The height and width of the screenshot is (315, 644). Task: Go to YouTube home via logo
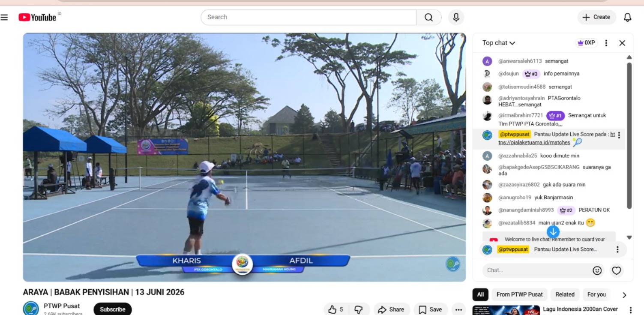point(37,17)
